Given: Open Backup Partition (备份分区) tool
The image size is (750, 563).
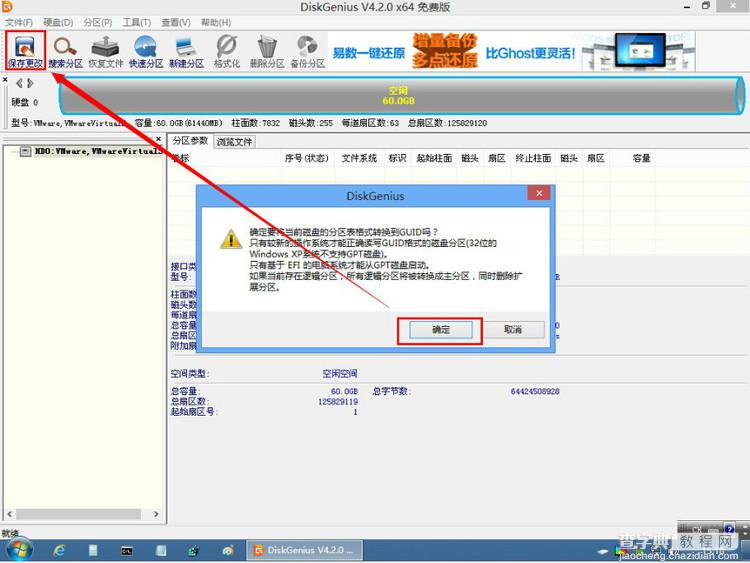Looking at the screenshot, I should pos(308,50).
